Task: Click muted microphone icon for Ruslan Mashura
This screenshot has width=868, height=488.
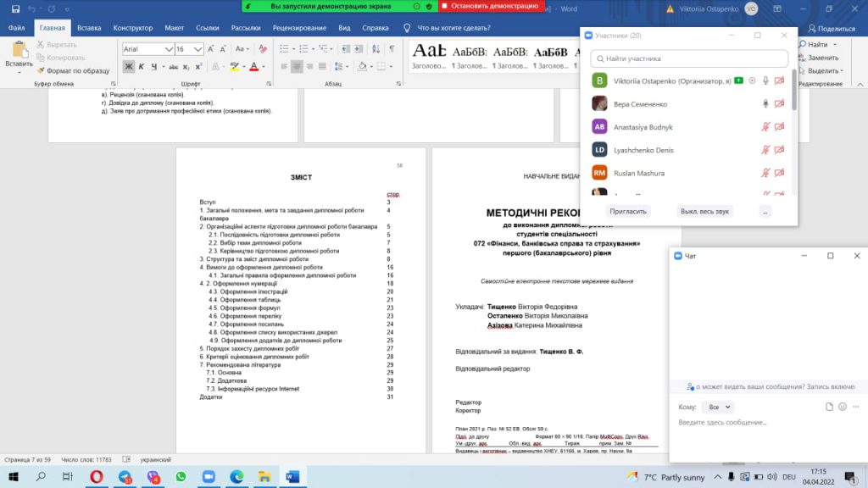Action: tap(765, 173)
